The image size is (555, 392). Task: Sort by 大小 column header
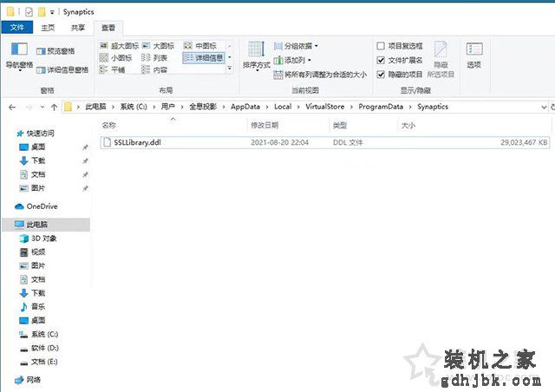tap(474, 125)
